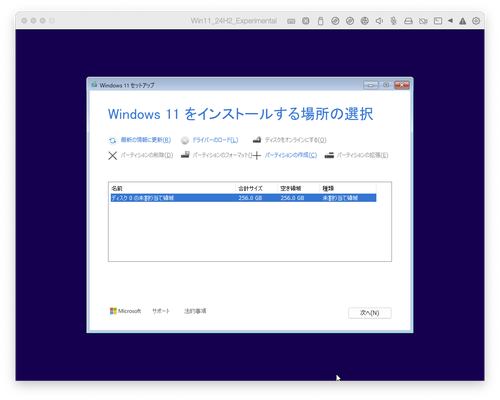This screenshot has width=500, height=400.
Task: Click the refresh icon for 最新の情報に更新(R)
Action: click(x=113, y=141)
